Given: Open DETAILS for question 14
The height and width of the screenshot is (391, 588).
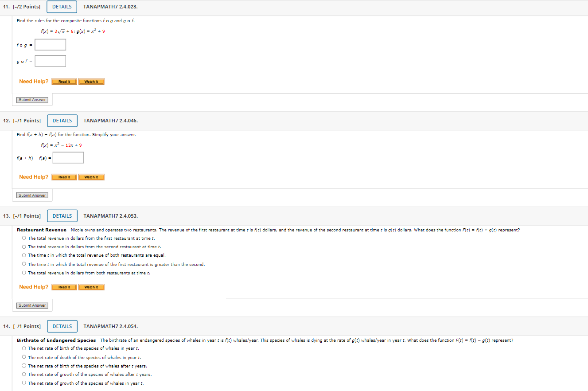Looking at the screenshot, I should coord(62,326).
